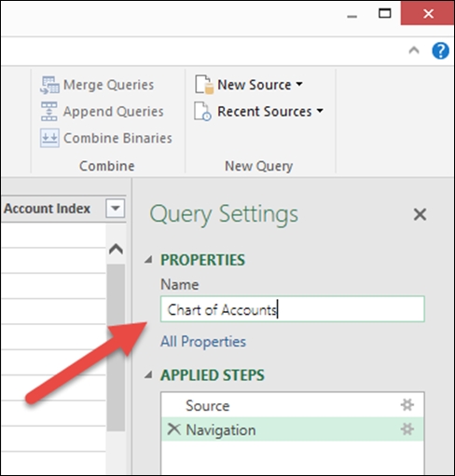Delete the Navigation step with X
The image size is (455, 476).
click(173, 429)
